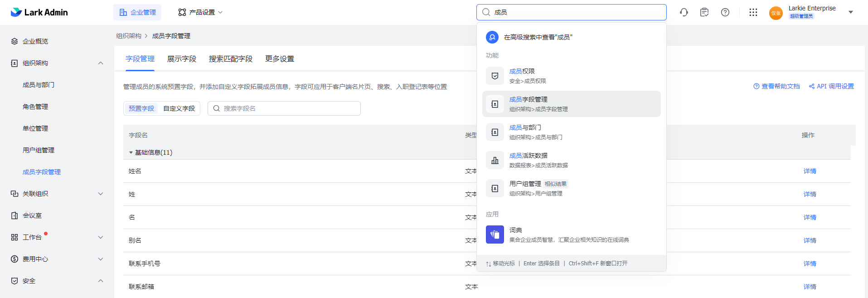Open the 更多设置 tab

tap(279, 59)
